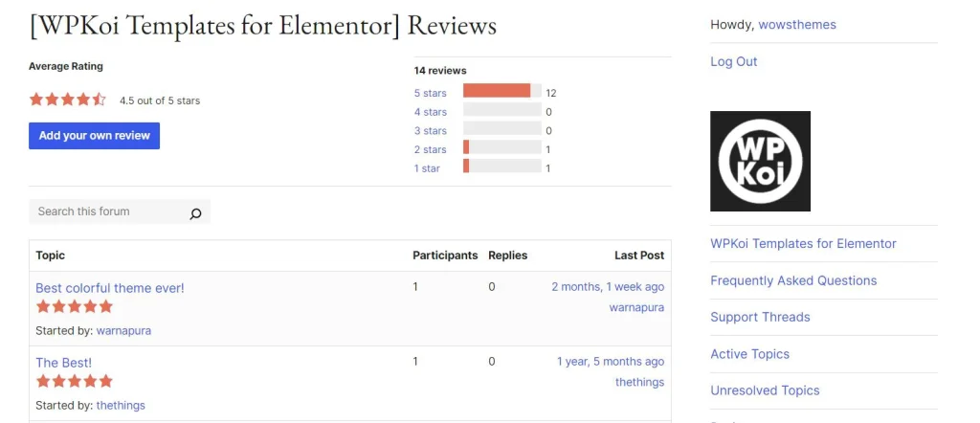
Task: Click the star rating under 'The Best!'
Action: click(x=75, y=381)
